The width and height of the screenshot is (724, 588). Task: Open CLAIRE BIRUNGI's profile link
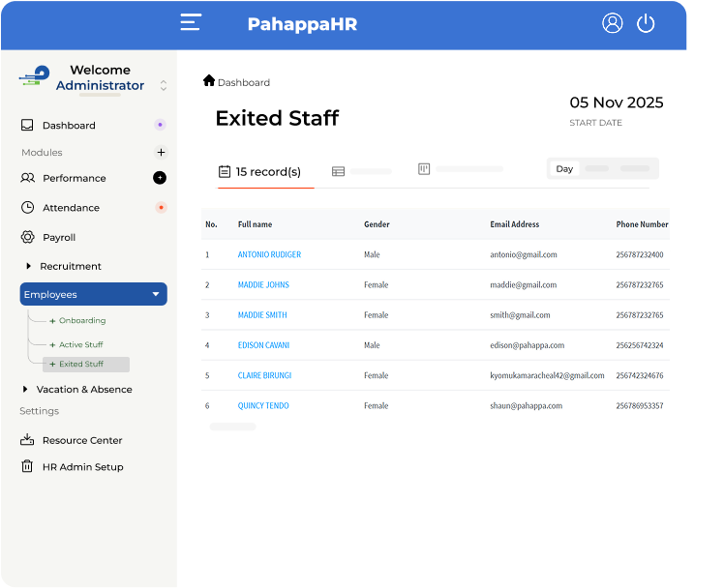[x=264, y=375]
